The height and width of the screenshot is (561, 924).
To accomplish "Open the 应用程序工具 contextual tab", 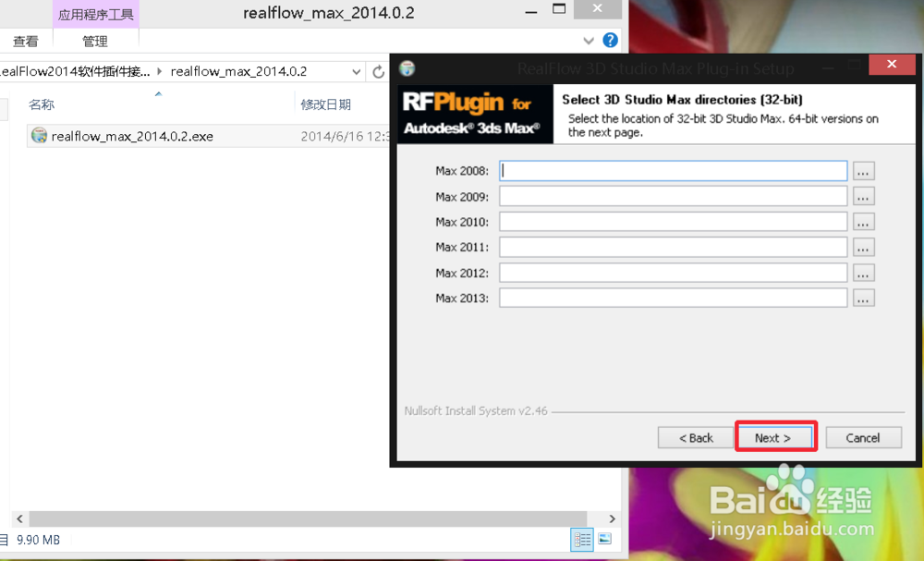I will point(95,14).
